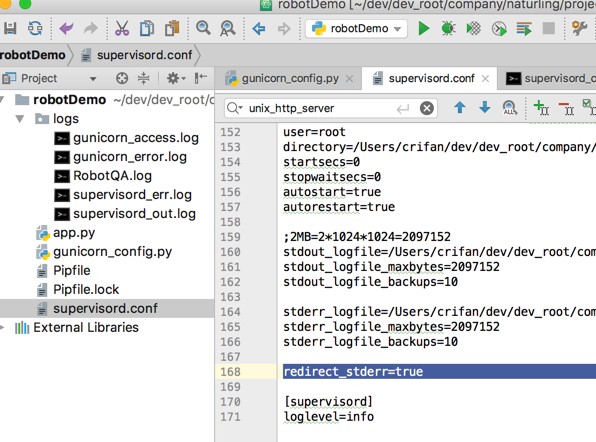Click the [supervisord] section header text
This screenshot has height=442, width=596.
pyautogui.click(x=328, y=402)
